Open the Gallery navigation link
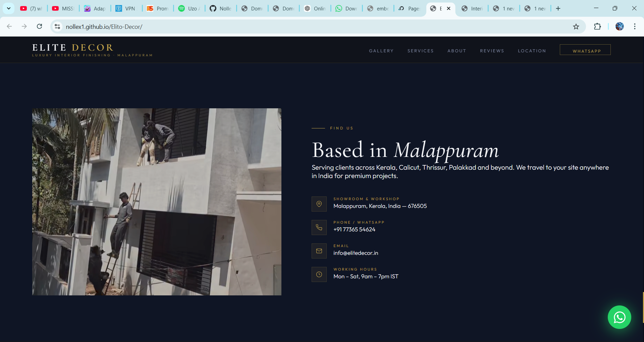Viewport: 644px width, 342px height. point(381,51)
